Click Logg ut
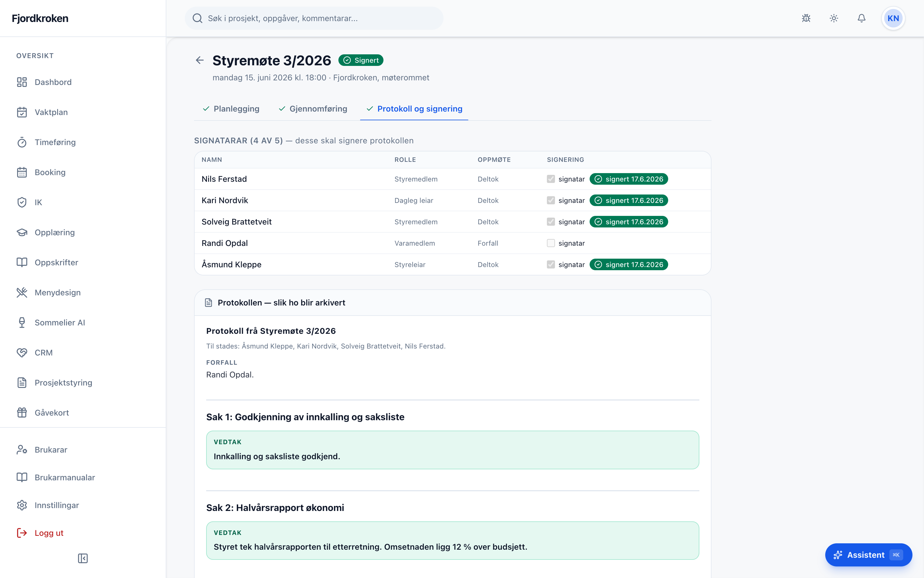The image size is (924, 578). [x=83, y=533]
